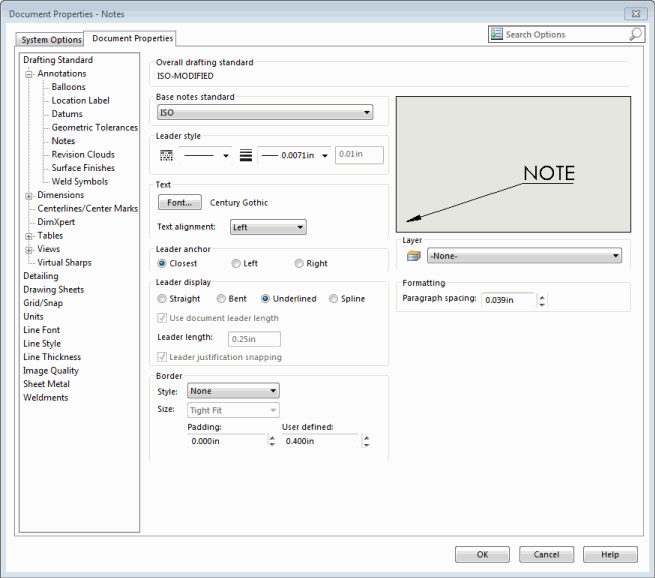Toggle Leader justification snapping checkbox
Screen dimensions: 655x578
tap(162, 357)
